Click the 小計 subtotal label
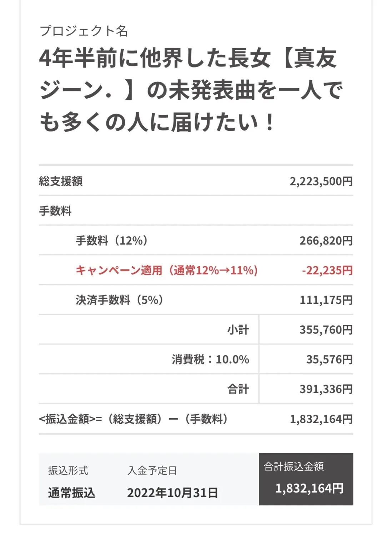392x534 pixels. click(238, 330)
